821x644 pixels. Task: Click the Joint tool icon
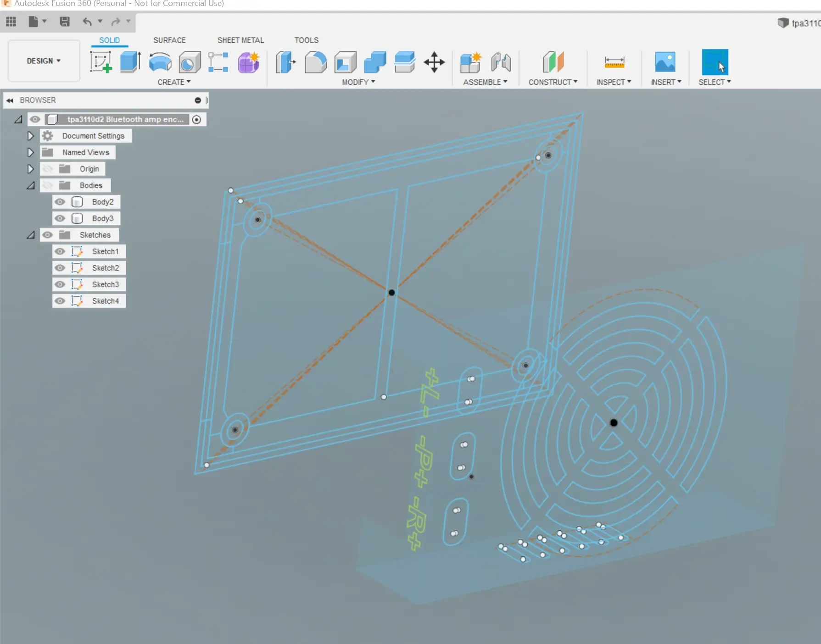[x=501, y=62]
